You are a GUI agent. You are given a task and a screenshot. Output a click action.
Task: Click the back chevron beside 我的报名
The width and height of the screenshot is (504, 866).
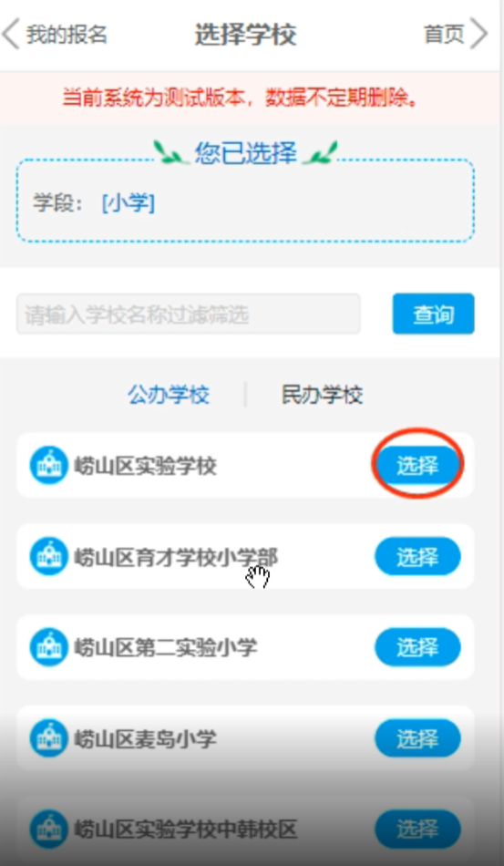click(11, 35)
